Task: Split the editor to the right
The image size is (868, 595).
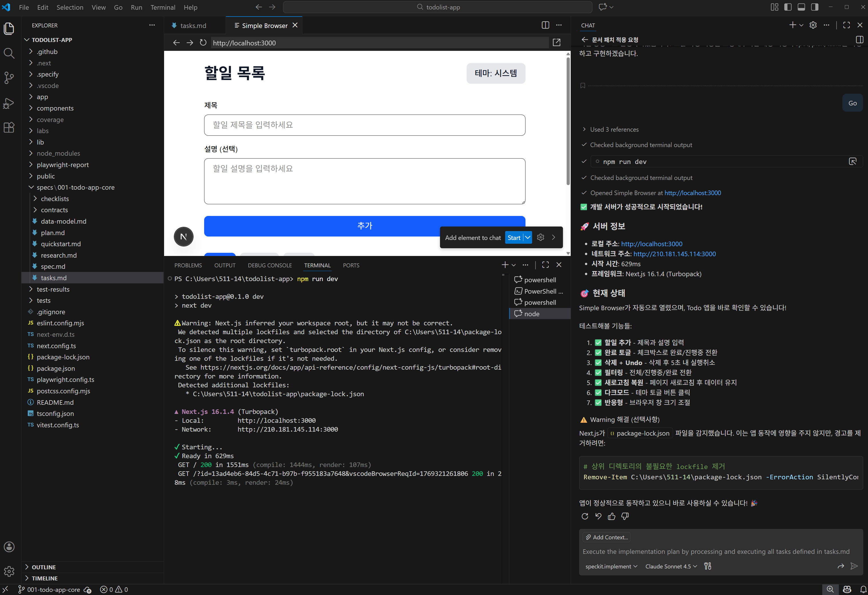Action: tap(545, 25)
